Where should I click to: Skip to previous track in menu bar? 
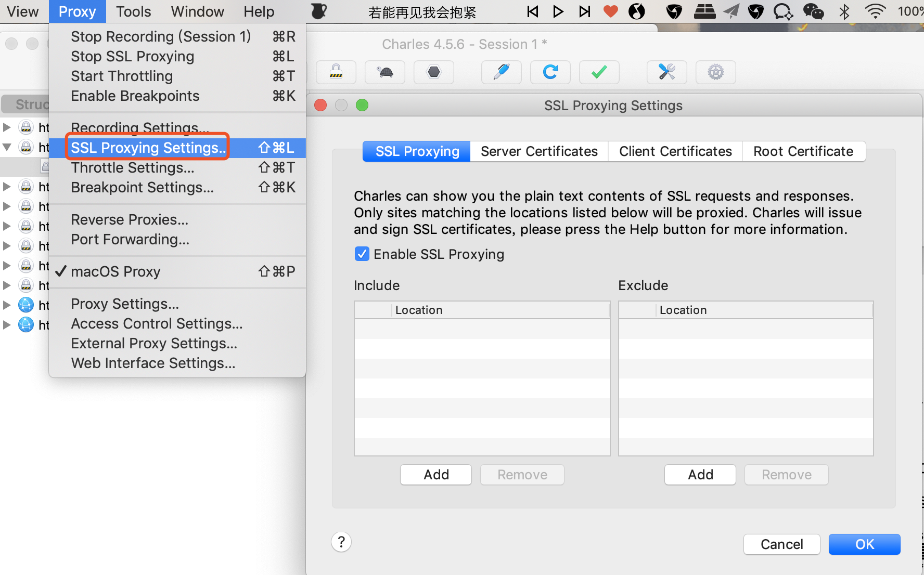click(x=532, y=11)
